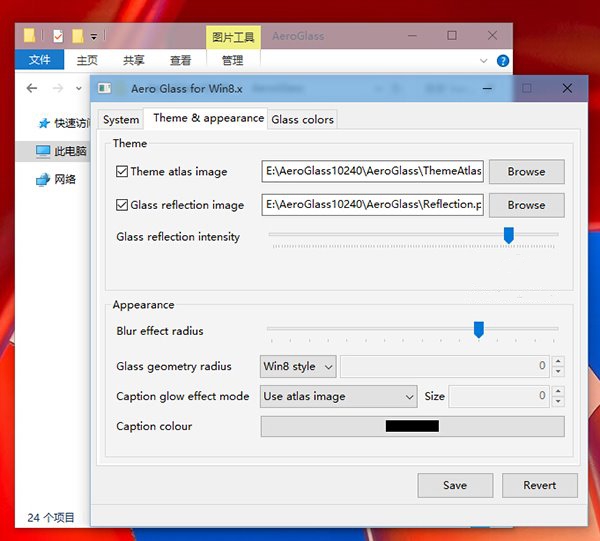Toggle Glass reflection image checkbox
The width and height of the screenshot is (600, 541).
coord(122,205)
